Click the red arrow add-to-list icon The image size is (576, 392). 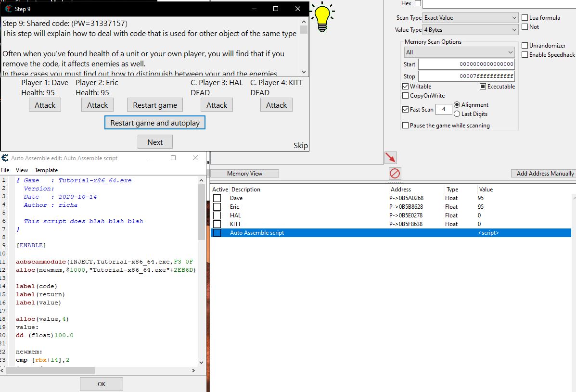390,157
